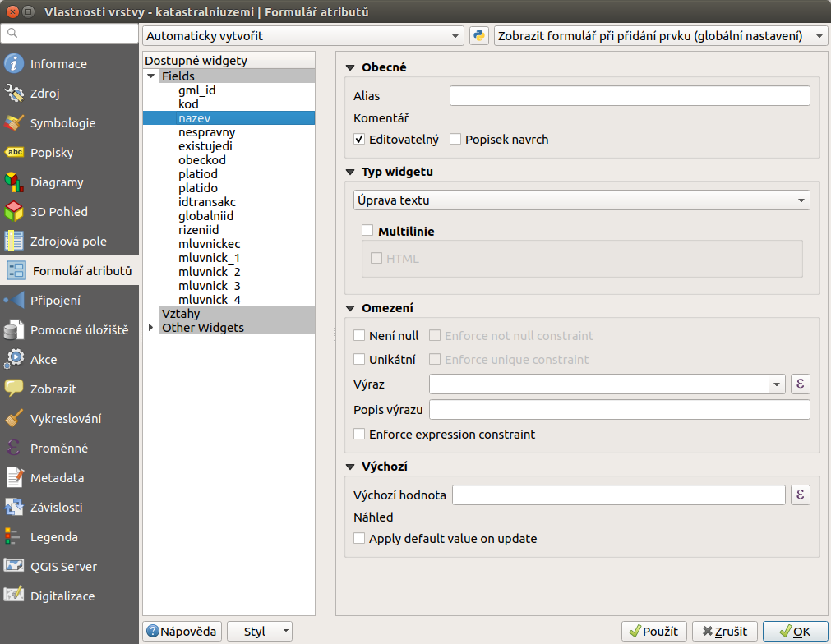The image size is (831, 644).
Task: Select the idtransakc field
Action: pos(206,202)
